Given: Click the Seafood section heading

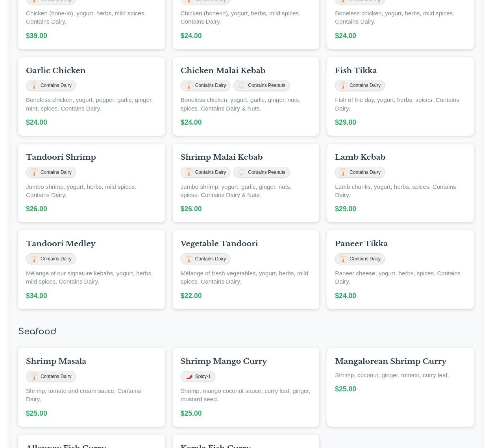Looking at the screenshot, I should pyautogui.click(x=37, y=332).
